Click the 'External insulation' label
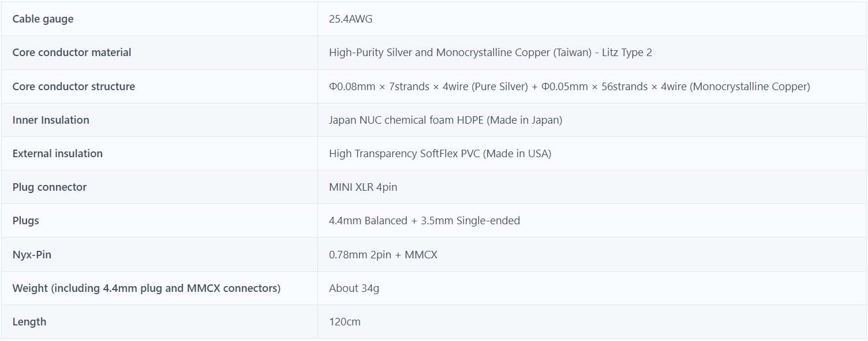 coord(57,154)
